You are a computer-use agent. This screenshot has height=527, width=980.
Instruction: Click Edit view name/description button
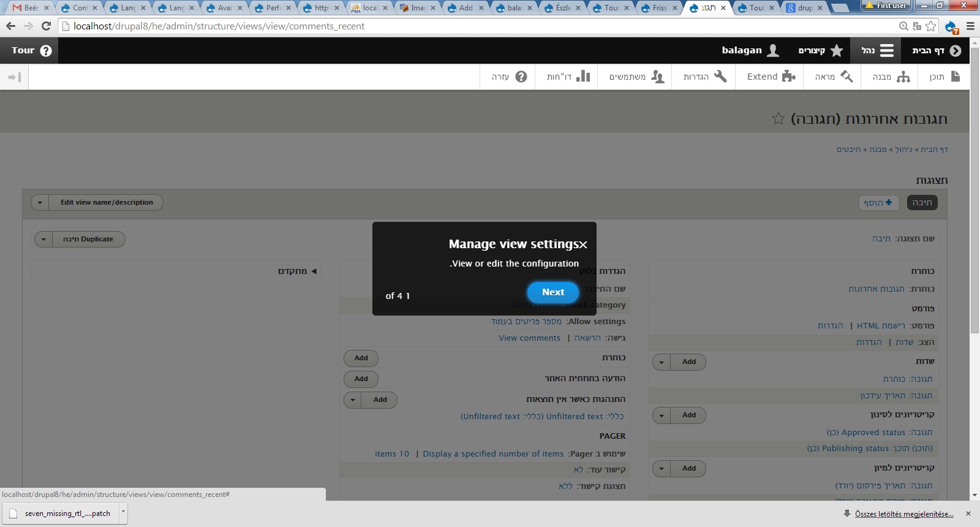point(107,202)
